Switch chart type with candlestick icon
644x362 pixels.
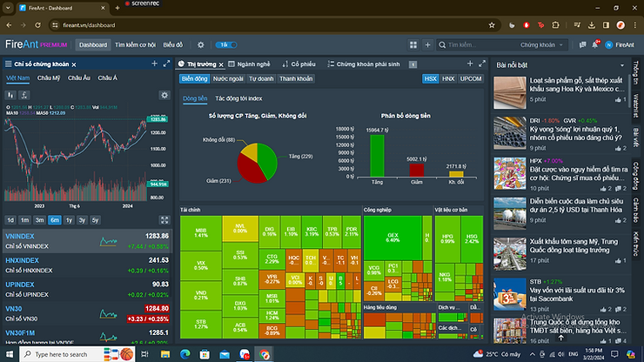[10, 96]
